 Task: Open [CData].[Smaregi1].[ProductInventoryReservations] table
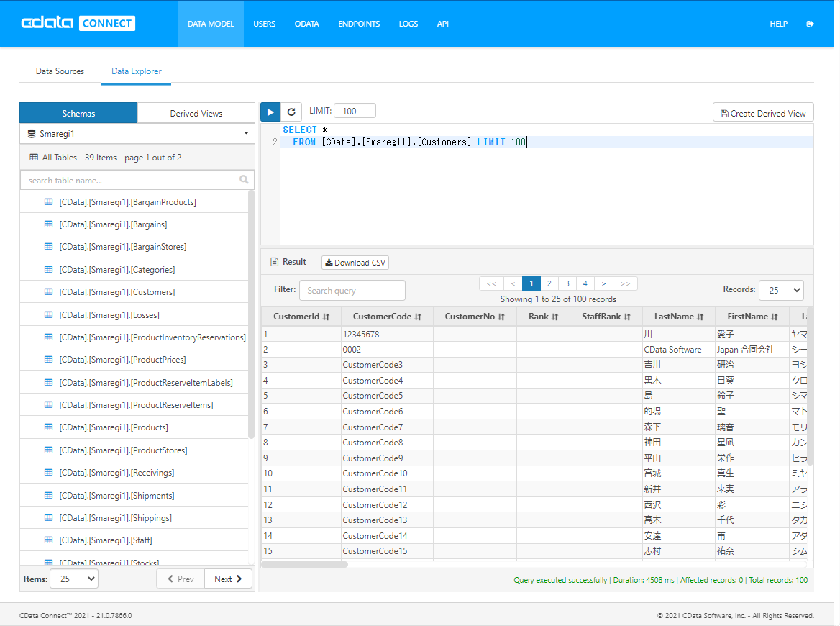152,337
